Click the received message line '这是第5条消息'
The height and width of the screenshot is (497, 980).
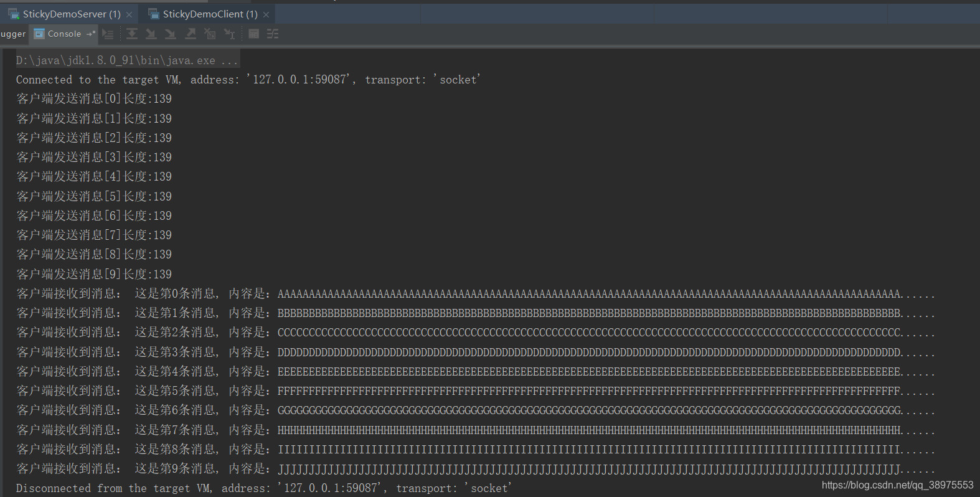tap(475, 391)
